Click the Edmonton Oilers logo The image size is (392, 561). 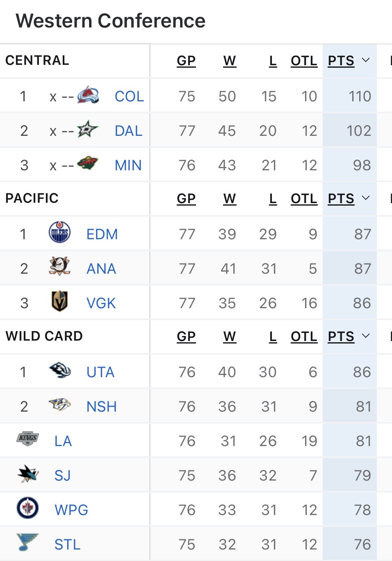coord(59,232)
